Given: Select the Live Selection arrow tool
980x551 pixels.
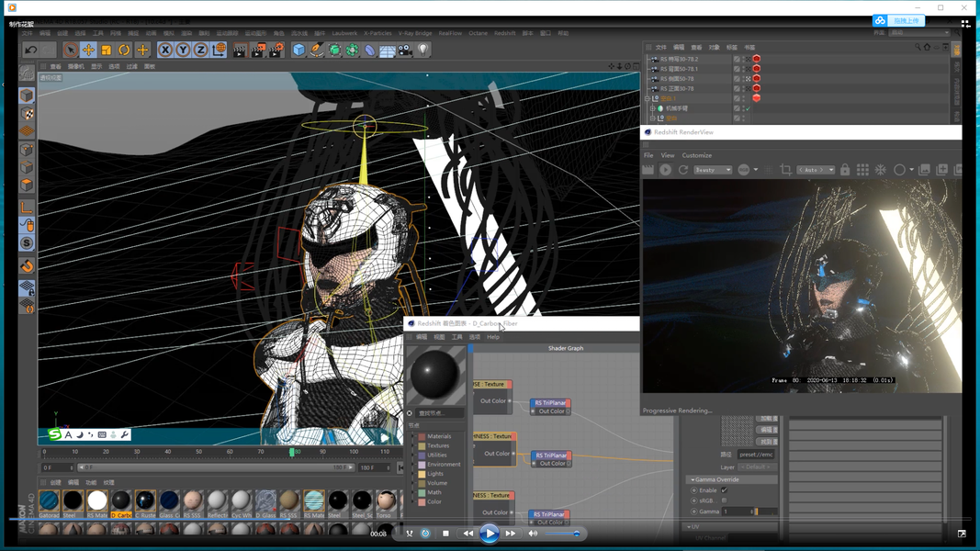Looking at the screenshot, I should 70,50.
